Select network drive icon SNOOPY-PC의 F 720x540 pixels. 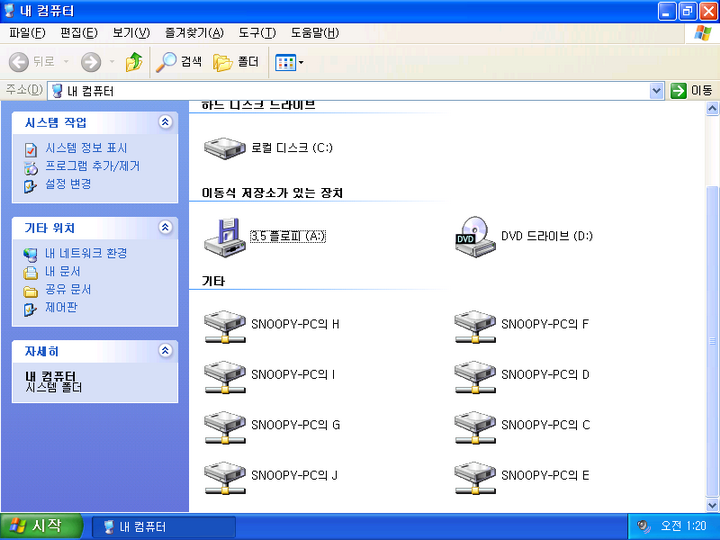click(x=475, y=326)
